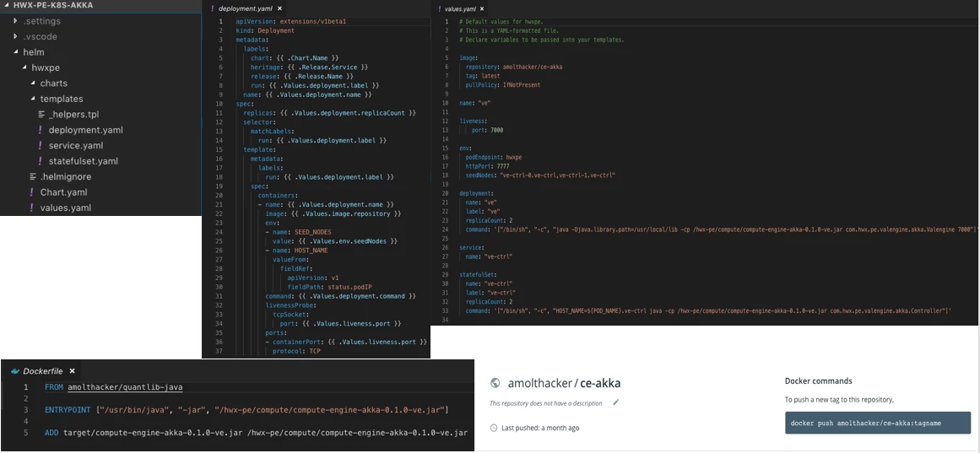Click the 'seedNodes' line in values.yaml

[x=540, y=175]
